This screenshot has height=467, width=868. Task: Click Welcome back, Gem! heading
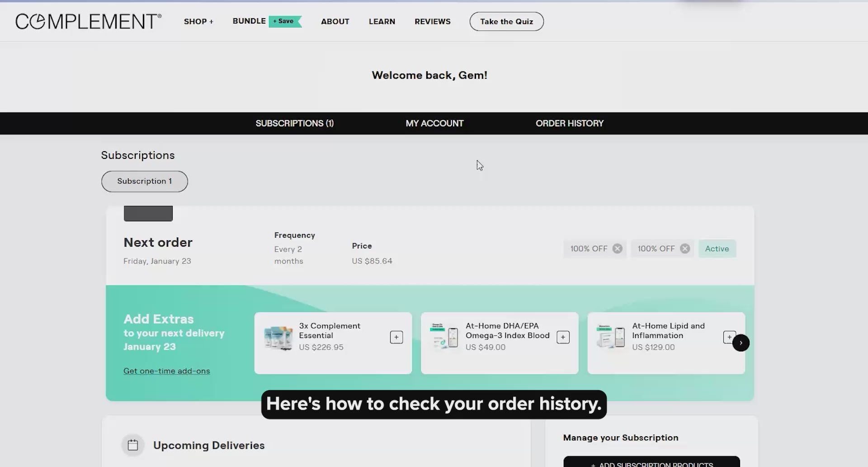point(429,75)
